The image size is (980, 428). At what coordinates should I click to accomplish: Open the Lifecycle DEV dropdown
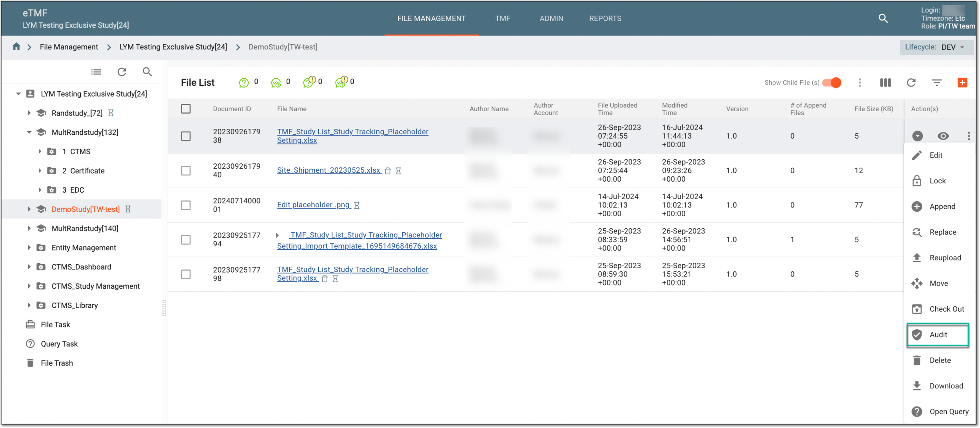click(x=936, y=47)
